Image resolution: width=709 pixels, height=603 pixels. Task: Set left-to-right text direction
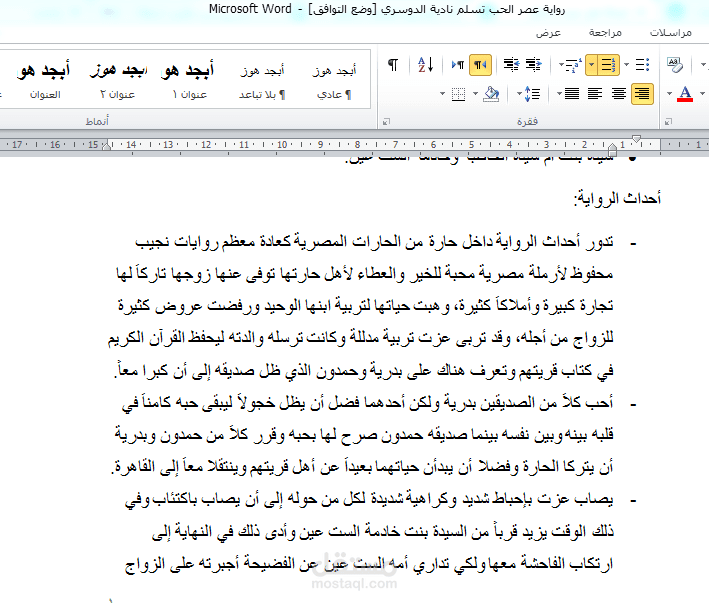tap(458, 66)
